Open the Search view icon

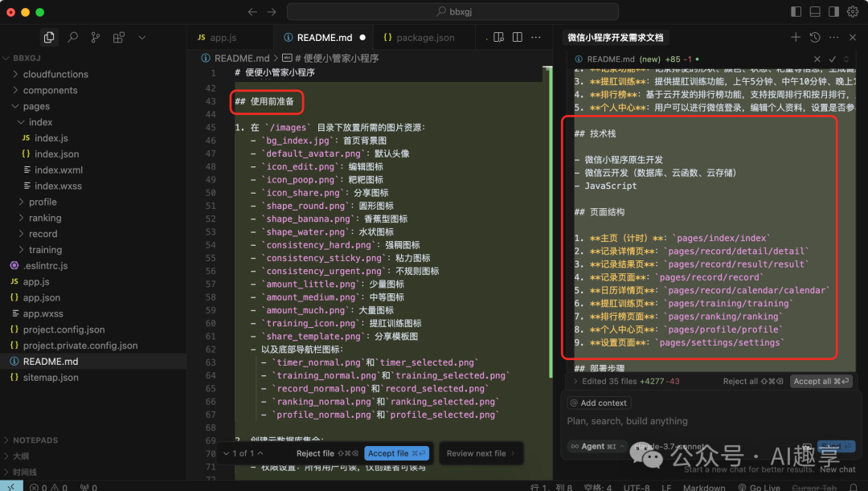pyautogui.click(x=72, y=37)
